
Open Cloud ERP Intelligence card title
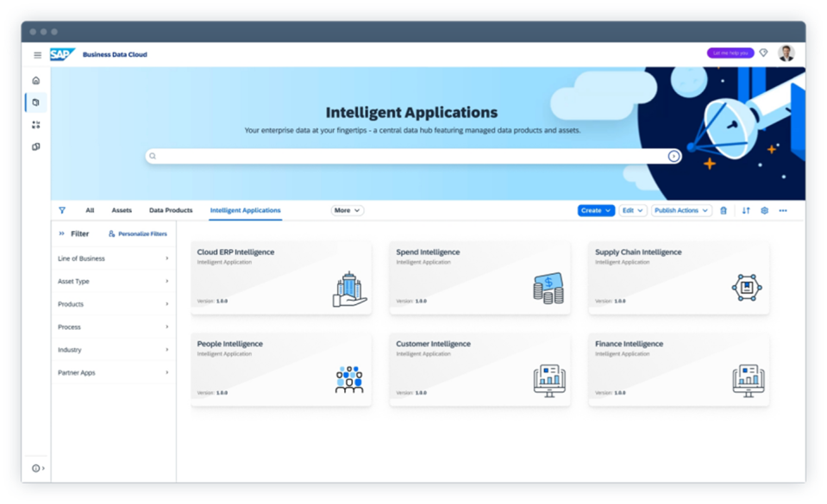[235, 252]
